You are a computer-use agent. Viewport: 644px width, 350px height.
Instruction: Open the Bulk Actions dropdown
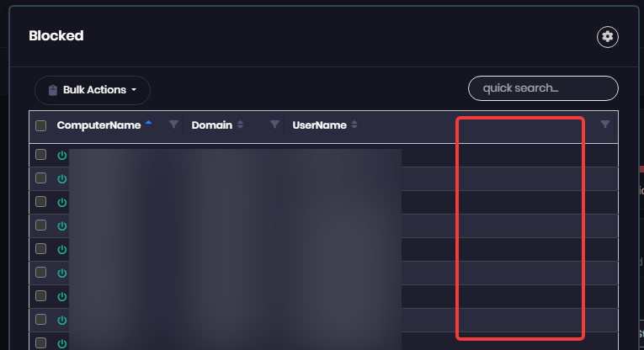(93, 90)
